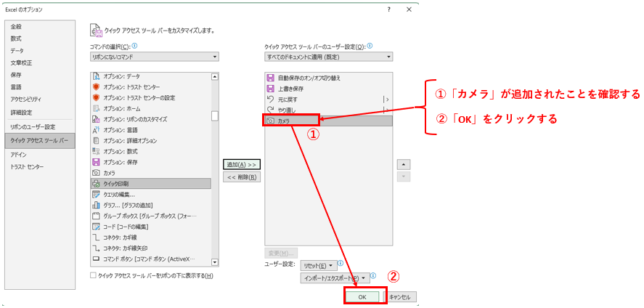Click the OK button
Screen dimensions: 644x308
[362, 297]
